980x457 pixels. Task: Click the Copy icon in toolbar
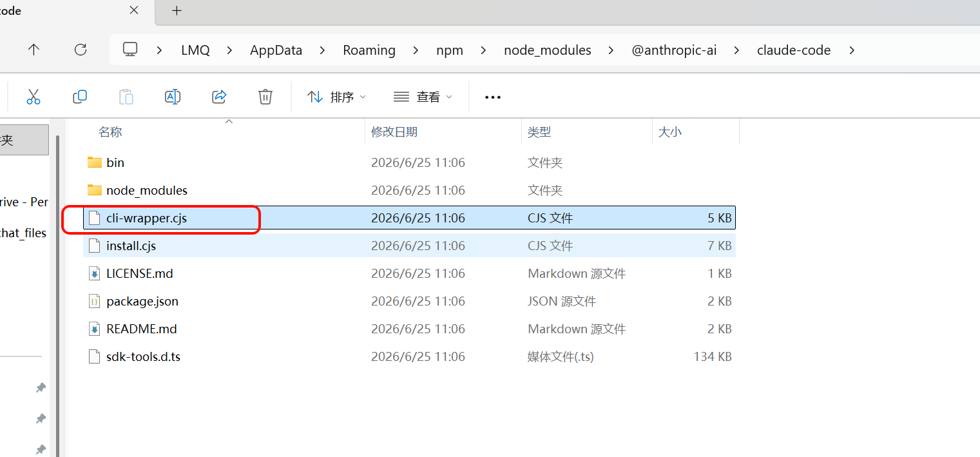click(x=80, y=97)
